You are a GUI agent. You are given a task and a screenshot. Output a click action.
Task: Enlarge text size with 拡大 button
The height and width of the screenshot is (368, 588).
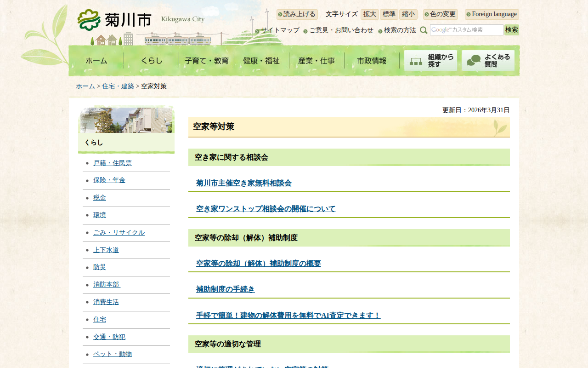pos(369,14)
